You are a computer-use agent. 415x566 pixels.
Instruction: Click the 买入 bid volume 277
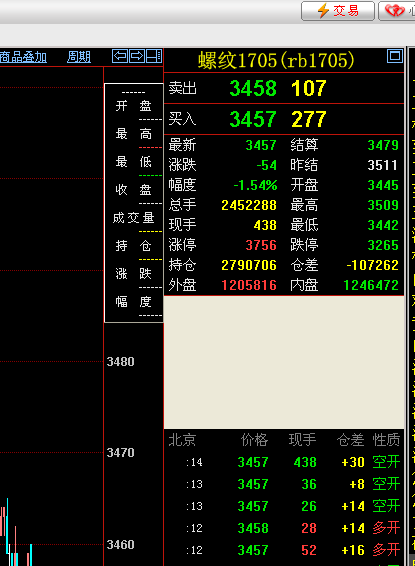pyautogui.click(x=309, y=119)
